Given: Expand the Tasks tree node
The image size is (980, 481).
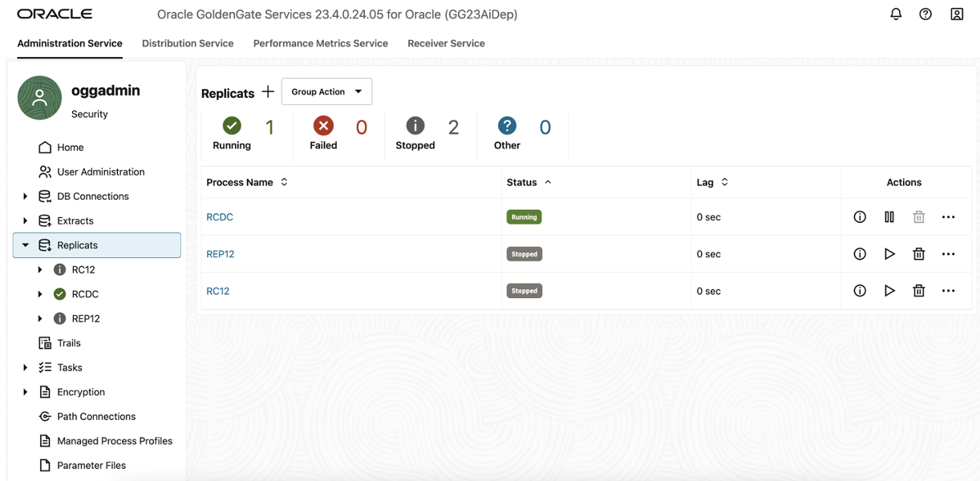Looking at the screenshot, I should click(26, 368).
